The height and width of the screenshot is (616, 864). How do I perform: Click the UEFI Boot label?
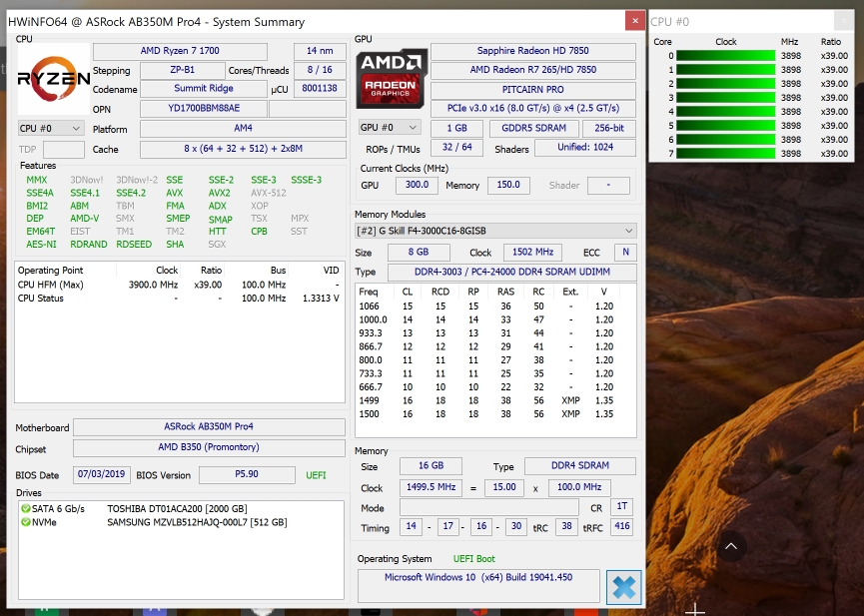pos(473,559)
